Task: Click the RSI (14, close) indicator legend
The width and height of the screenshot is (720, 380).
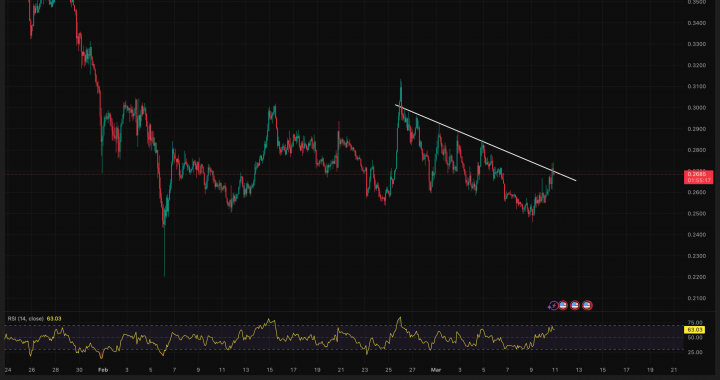Action: pos(25,319)
